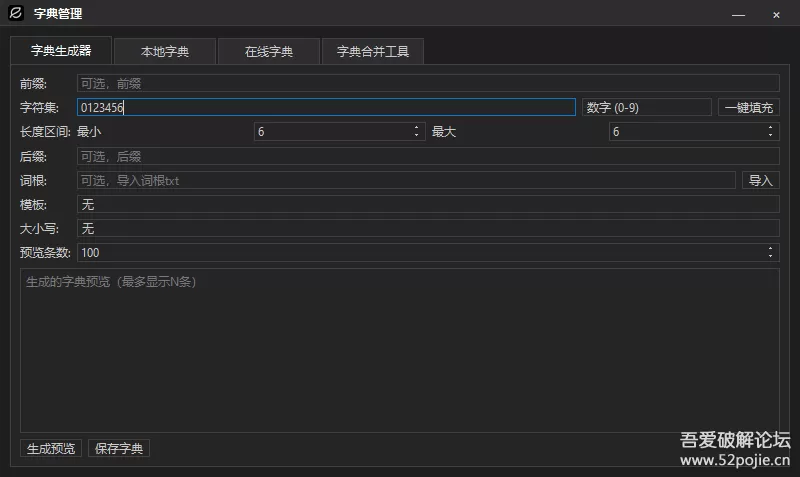Focus the 后缀 suffix input field

[x=428, y=156]
